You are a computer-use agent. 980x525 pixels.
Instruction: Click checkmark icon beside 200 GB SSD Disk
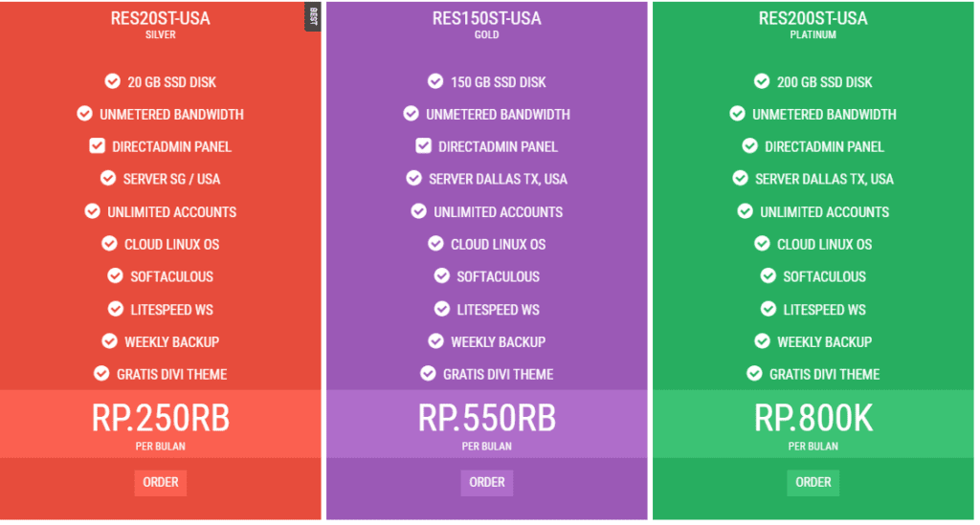762,81
